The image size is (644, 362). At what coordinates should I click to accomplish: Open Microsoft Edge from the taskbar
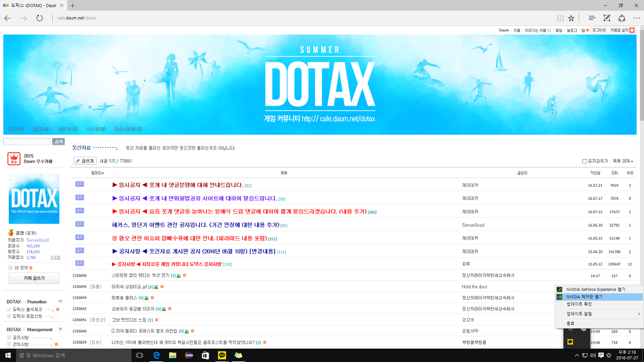click(x=156, y=356)
